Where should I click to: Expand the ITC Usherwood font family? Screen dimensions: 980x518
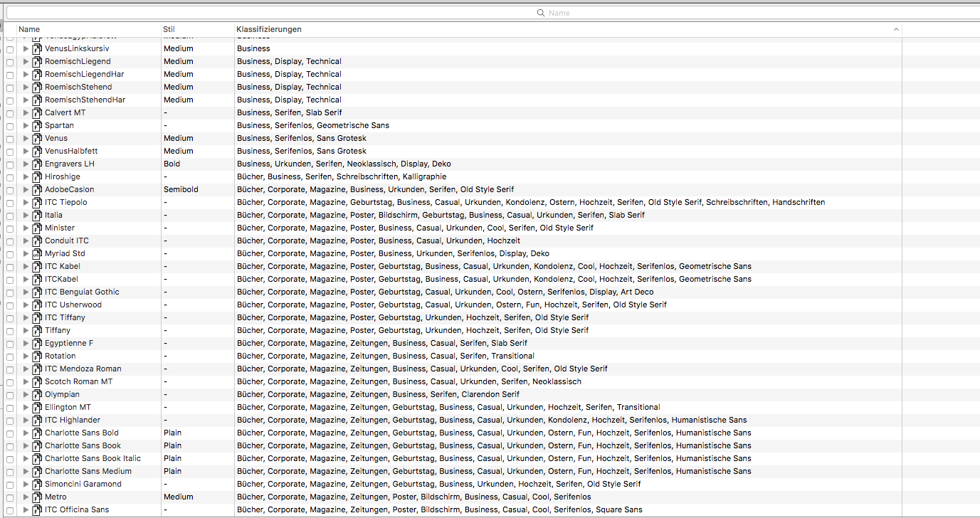coord(26,305)
